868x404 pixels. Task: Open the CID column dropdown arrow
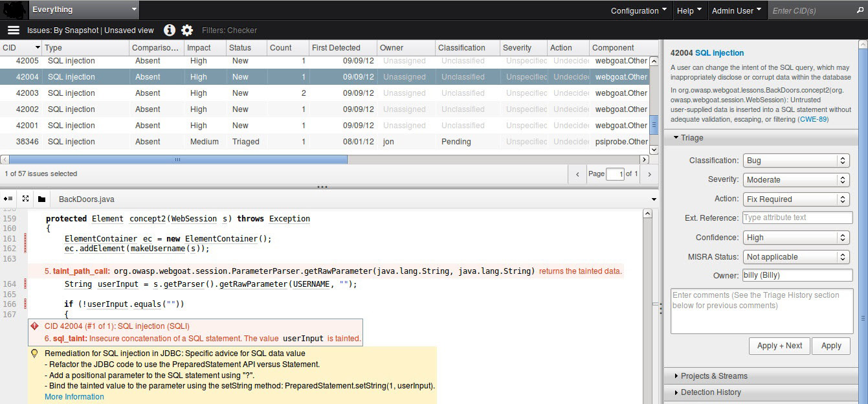pos(38,48)
